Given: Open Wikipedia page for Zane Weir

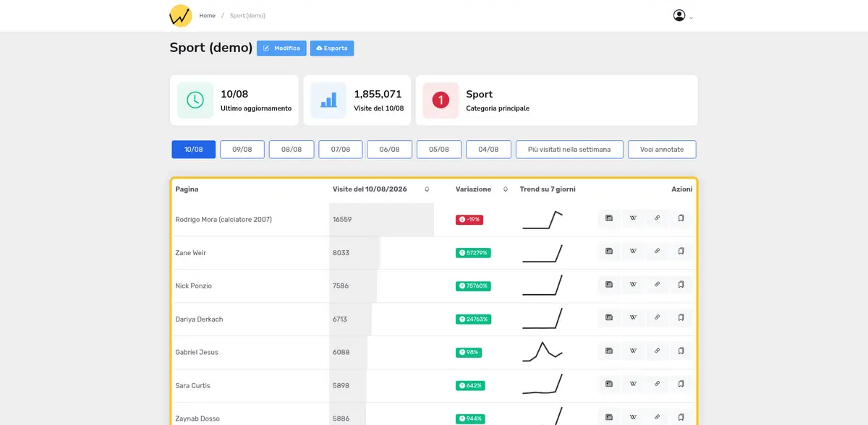Looking at the screenshot, I should coord(633,252).
